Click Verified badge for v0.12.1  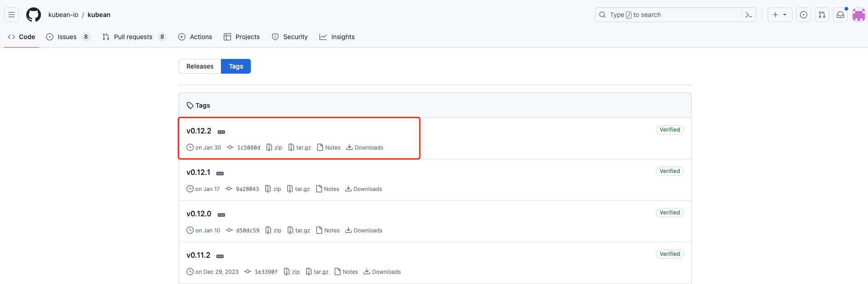[x=669, y=171]
